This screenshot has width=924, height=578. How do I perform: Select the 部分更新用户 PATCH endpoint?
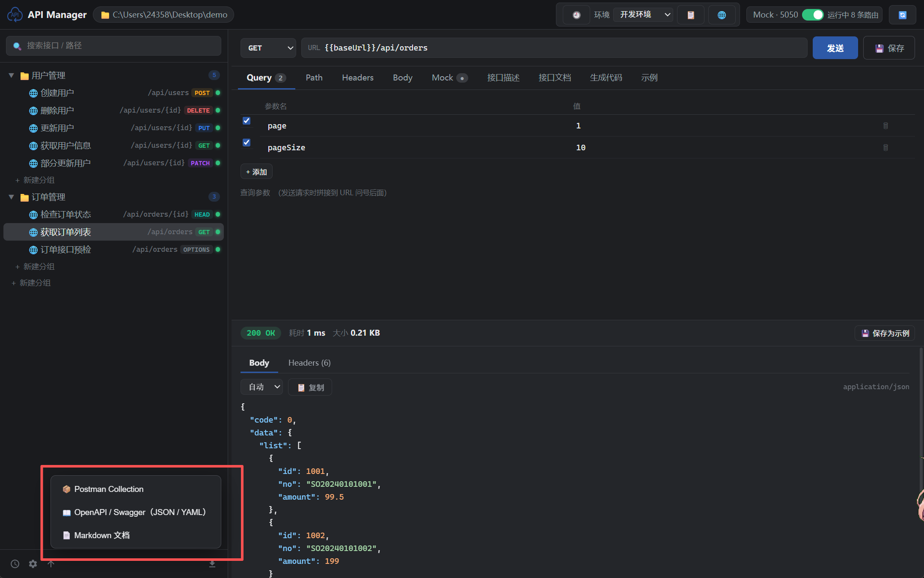pos(114,163)
